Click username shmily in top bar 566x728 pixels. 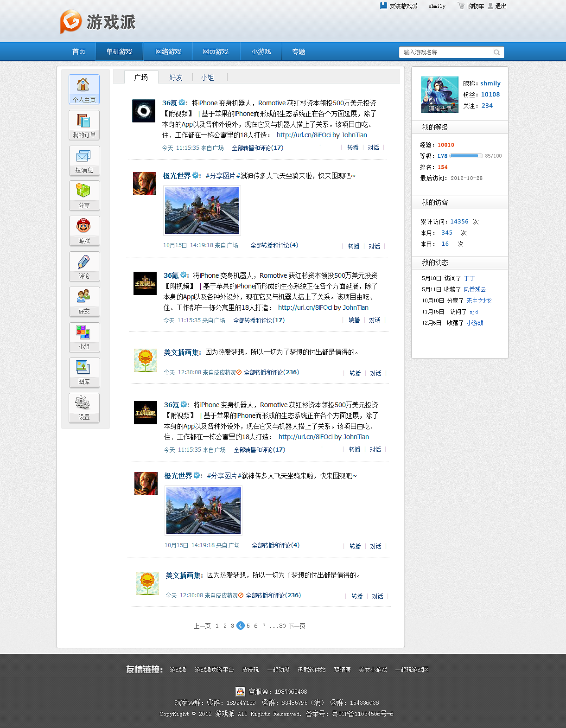[437, 6]
